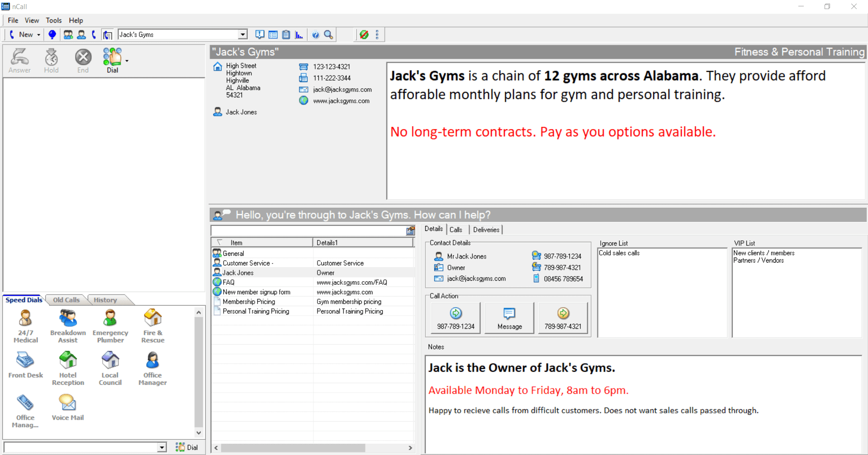Select the General row in item list
This screenshot has width=868, height=455.
click(313, 254)
